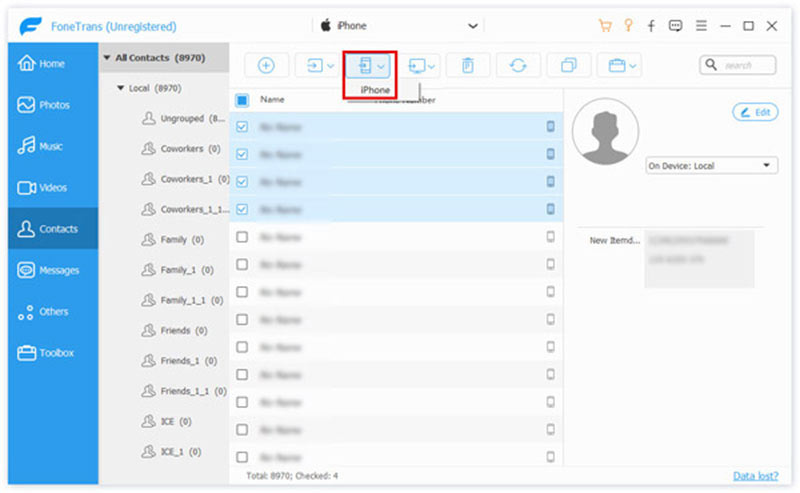Check the first unchecked contact row

[x=242, y=237]
